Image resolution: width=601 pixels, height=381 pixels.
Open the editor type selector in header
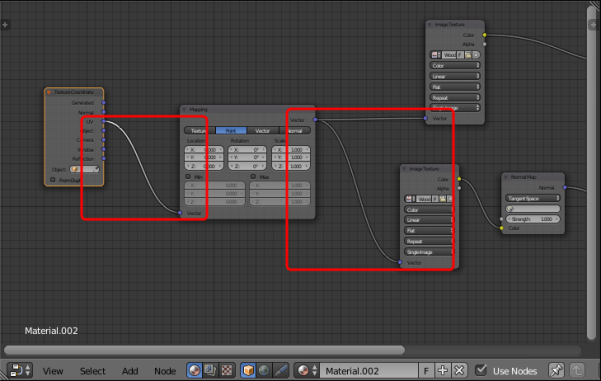(20, 371)
